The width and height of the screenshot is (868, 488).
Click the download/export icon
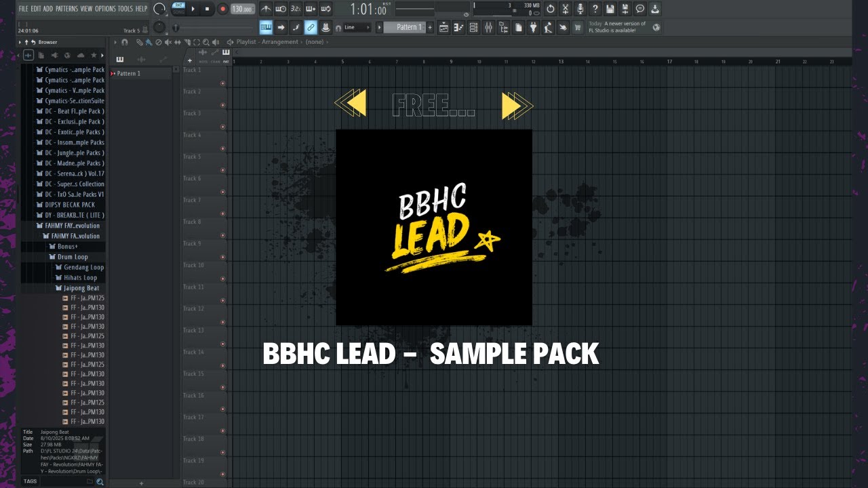655,9
